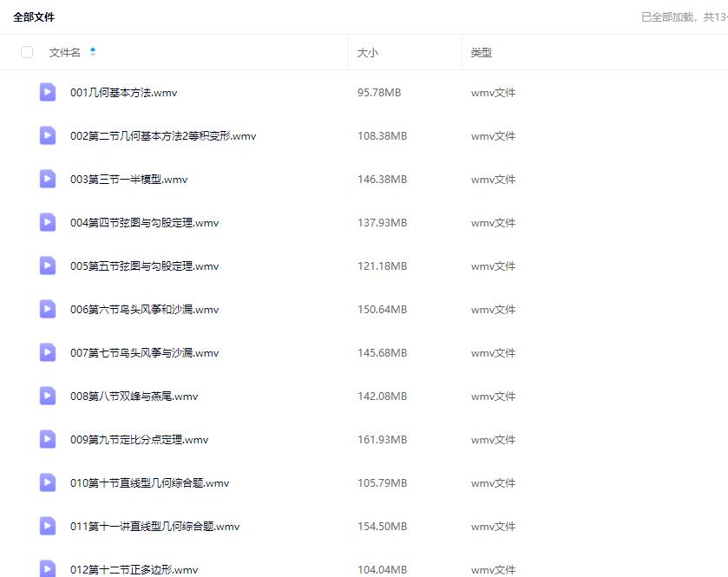Open file 005第五节弦图与勾股定理.wmv

point(144,266)
